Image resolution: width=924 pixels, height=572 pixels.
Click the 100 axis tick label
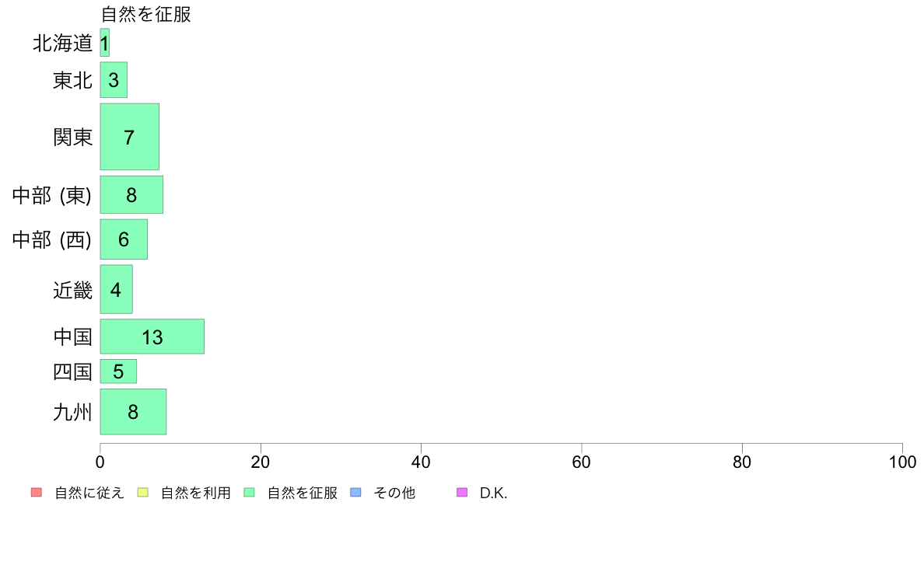[902, 462]
